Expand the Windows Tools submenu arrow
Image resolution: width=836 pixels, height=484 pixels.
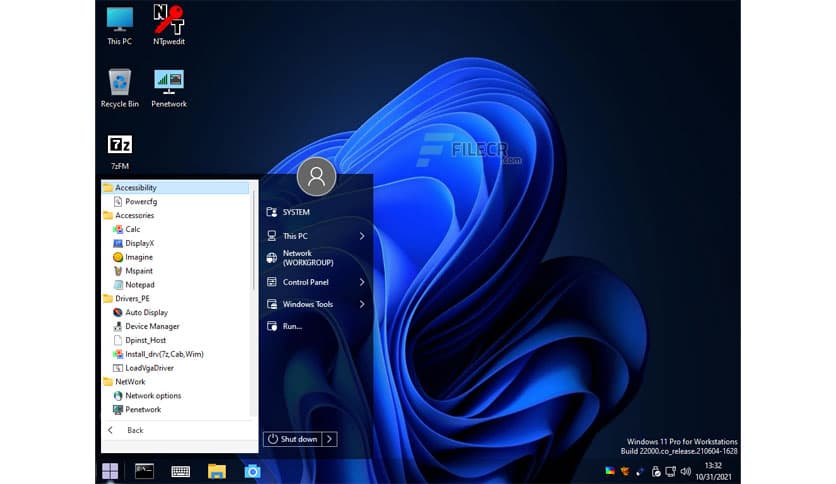pos(362,304)
